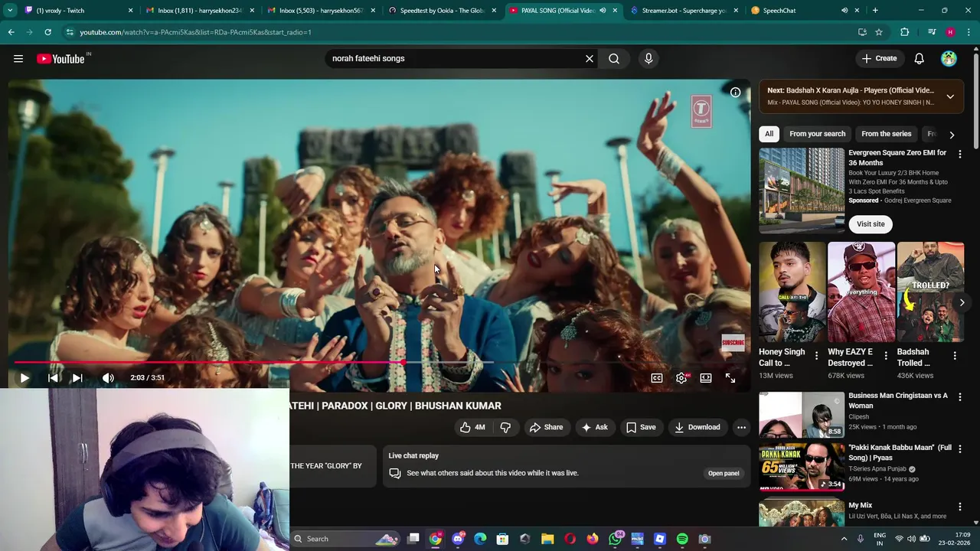Open player settings gear
This screenshot has height=551, width=980.
(681, 377)
